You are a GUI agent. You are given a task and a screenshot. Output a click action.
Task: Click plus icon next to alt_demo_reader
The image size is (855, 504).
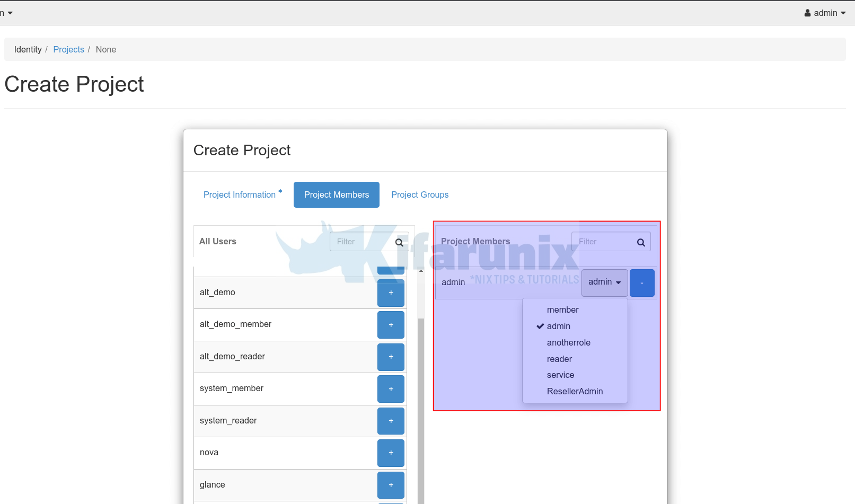tap(391, 357)
